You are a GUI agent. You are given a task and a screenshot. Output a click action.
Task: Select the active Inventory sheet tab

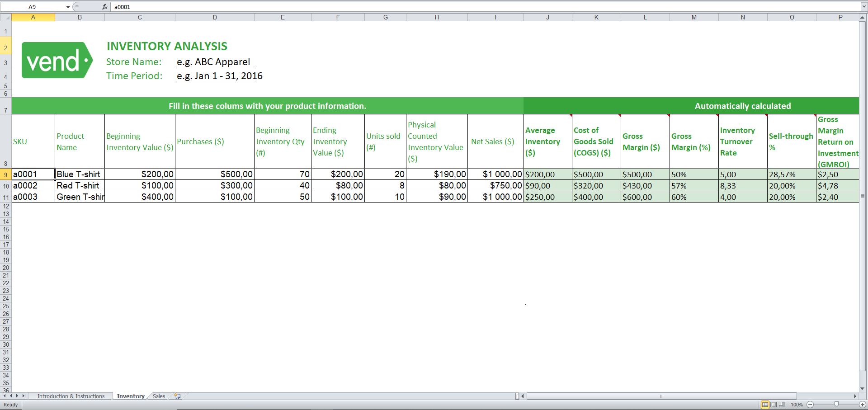[131, 396]
